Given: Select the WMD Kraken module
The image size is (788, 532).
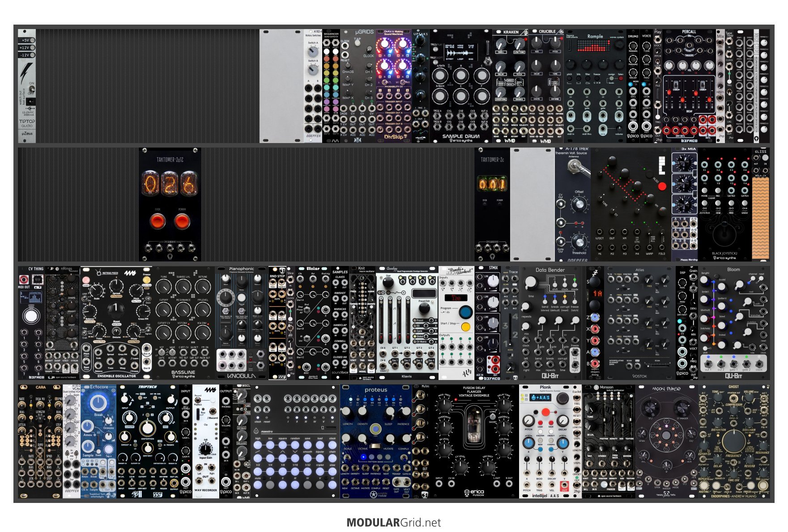Looking at the screenshot, I should click(510, 86).
